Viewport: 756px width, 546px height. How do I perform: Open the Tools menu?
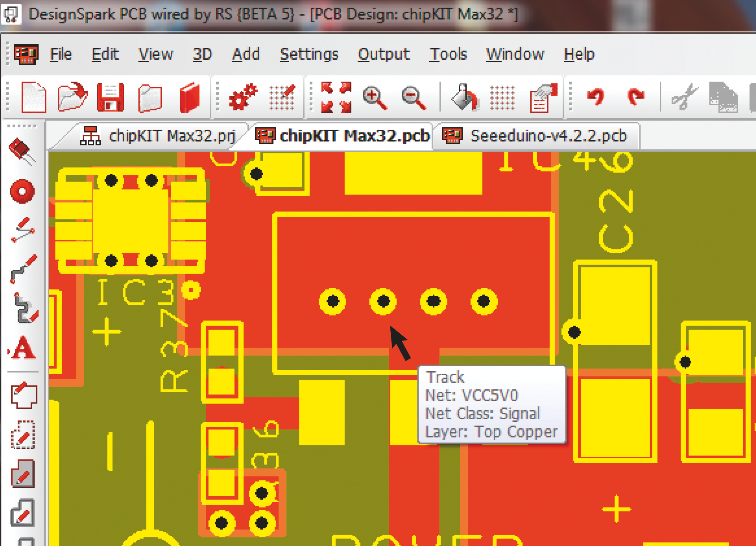click(448, 54)
